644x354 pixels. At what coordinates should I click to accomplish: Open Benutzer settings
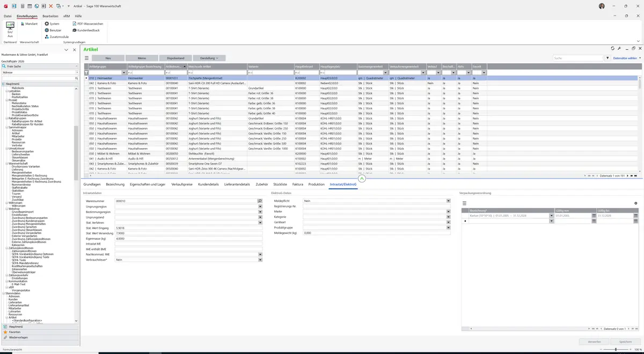(x=53, y=30)
